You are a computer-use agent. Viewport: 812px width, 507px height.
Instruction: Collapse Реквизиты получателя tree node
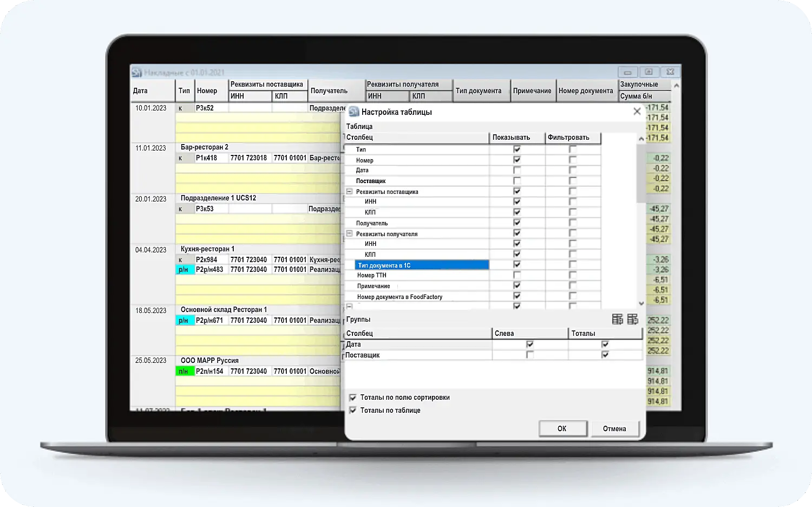click(350, 233)
